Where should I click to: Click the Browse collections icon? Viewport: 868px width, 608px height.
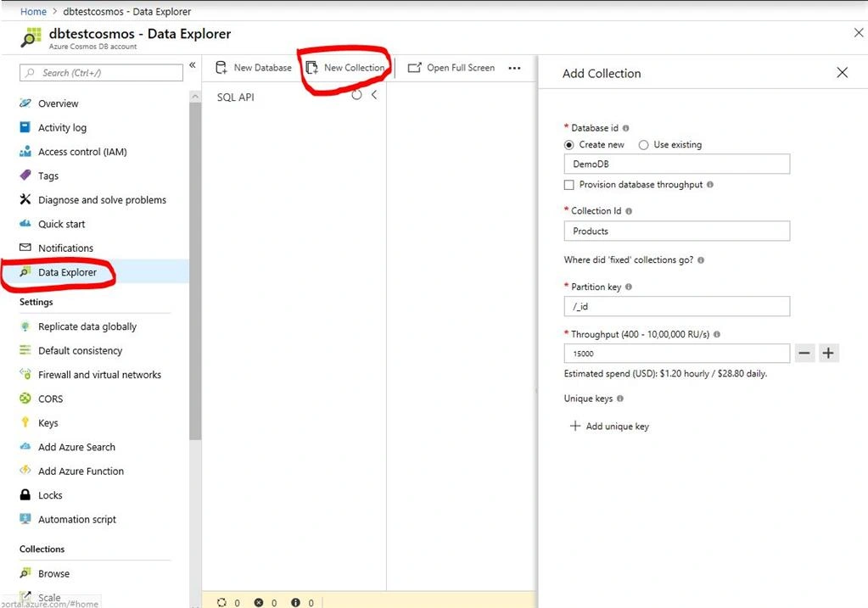click(25, 573)
